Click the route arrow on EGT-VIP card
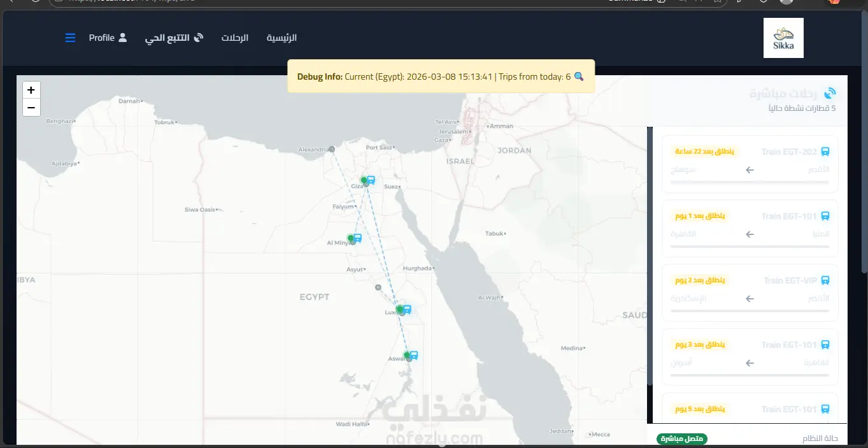868x448 pixels. tap(750, 298)
